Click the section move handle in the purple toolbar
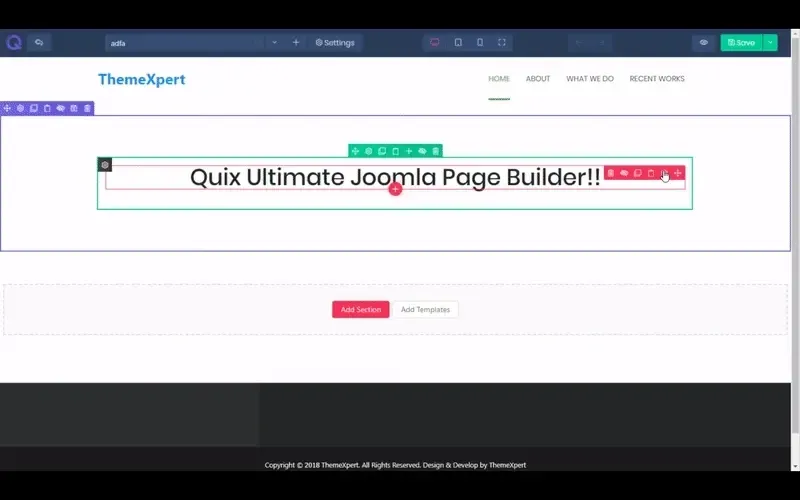Image resolution: width=800 pixels, height=500 pixels. coord(7,108)
